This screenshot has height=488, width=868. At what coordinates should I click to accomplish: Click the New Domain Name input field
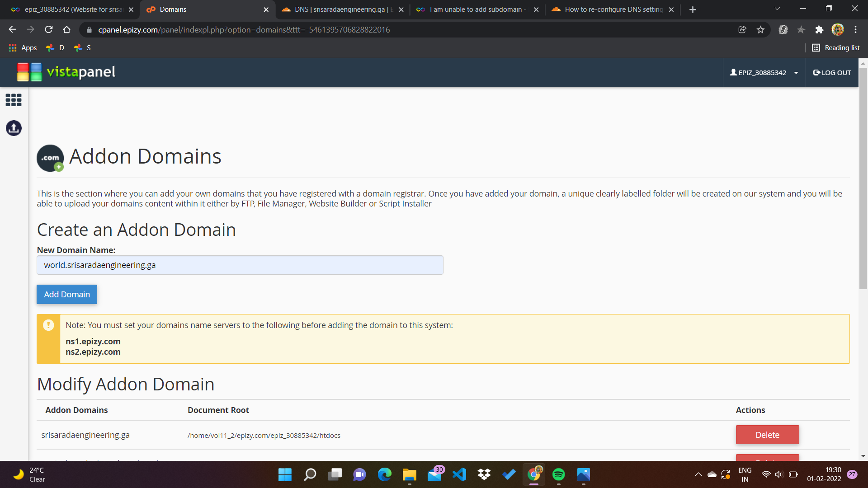point(240,265)
